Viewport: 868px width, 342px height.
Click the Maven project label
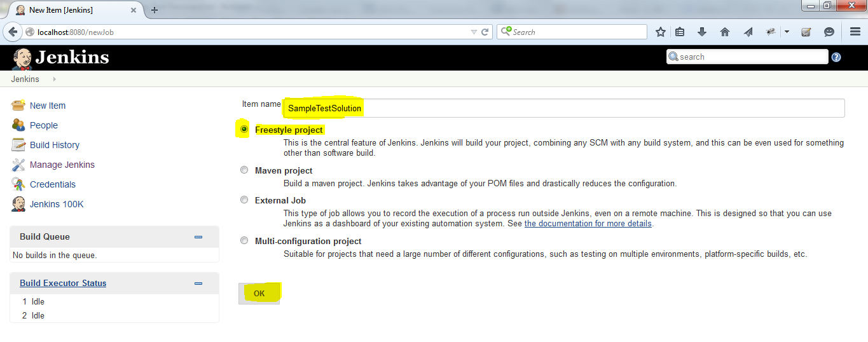284,170
